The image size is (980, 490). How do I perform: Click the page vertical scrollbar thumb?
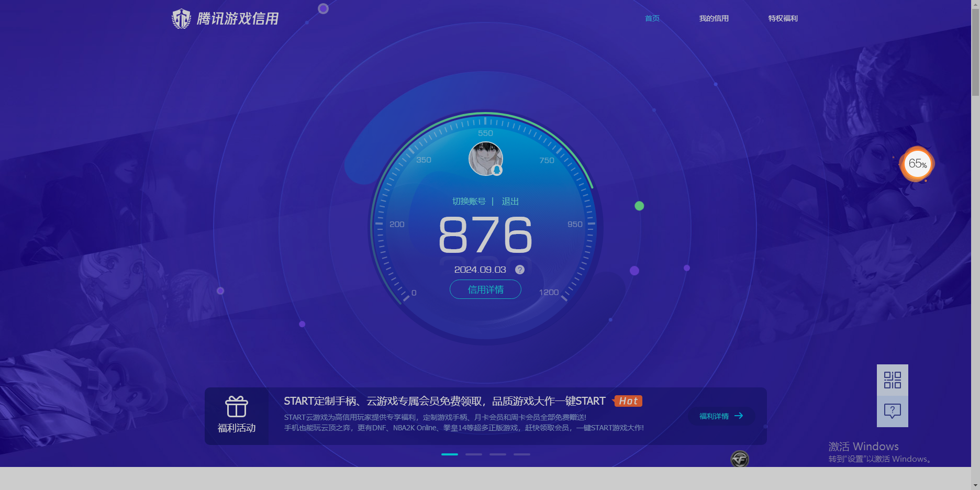point(975,51)
